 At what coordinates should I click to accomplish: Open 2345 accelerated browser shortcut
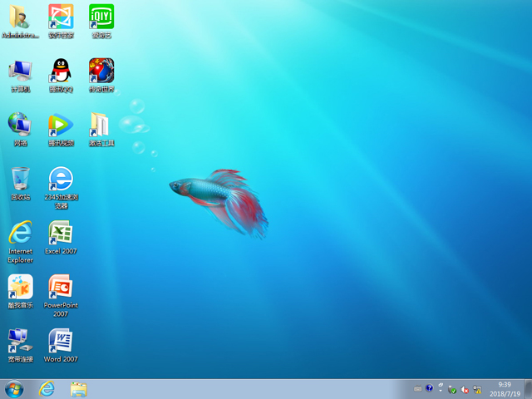point(60,179)
